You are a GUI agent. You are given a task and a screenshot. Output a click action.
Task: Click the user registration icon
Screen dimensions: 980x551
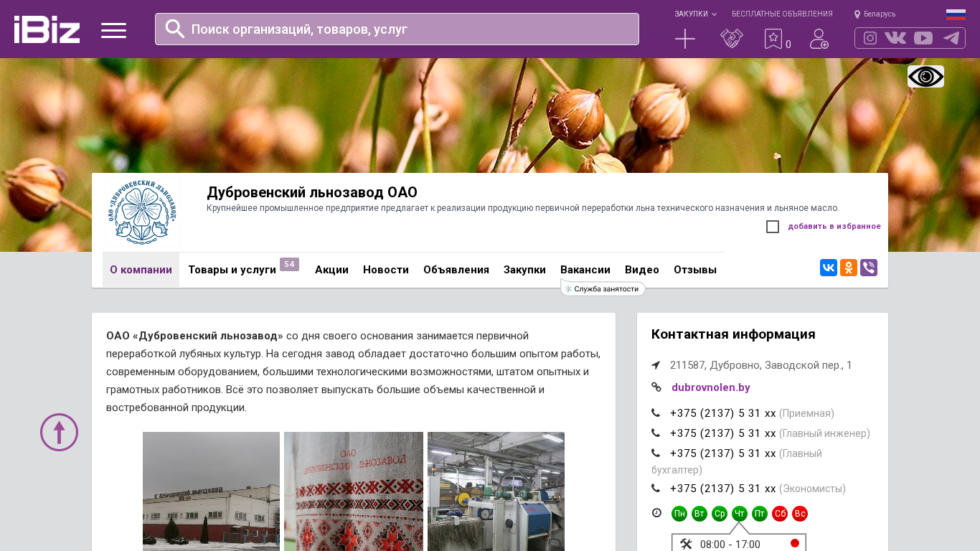pyautogui.click(x=819, y=39)
